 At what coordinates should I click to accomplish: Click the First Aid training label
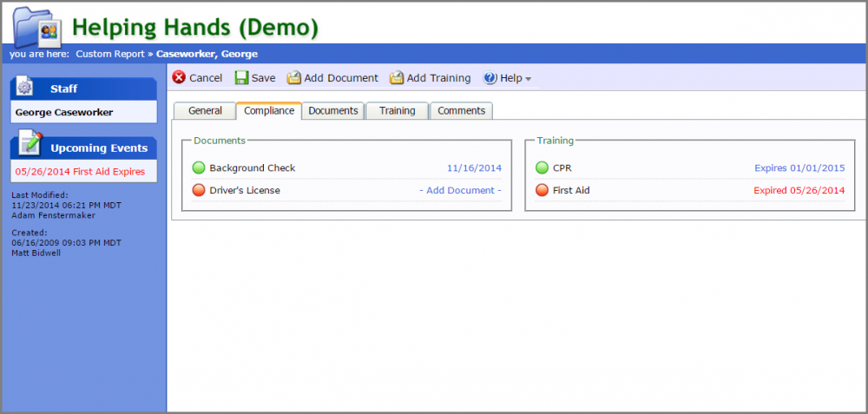click(571, 190)
